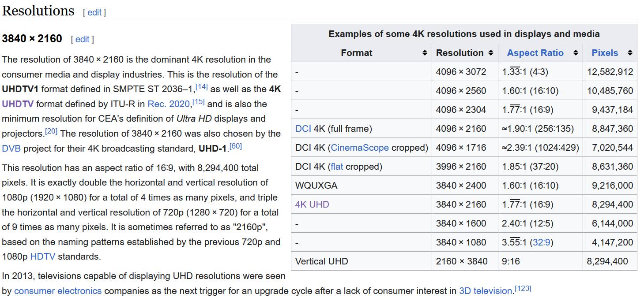The width and height of the screenshot is (644, 305).
Task: Open the Aspect Ratio header link
Action: [x=535, y=53]
